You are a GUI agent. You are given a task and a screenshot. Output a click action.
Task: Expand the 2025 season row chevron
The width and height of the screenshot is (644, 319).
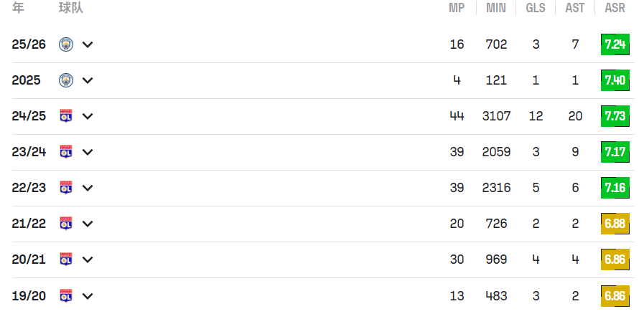[88, 80]
